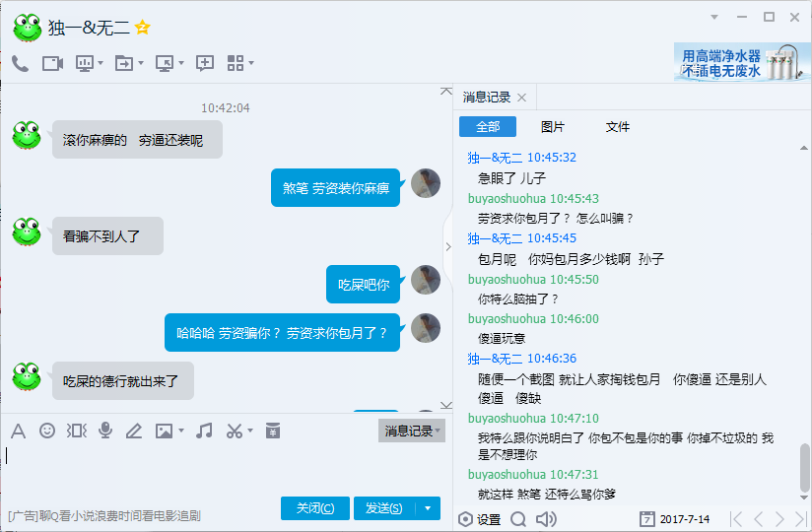Expand the remote presentation dropdown arrow
The image size is (812, 532).
click(101, 64)
